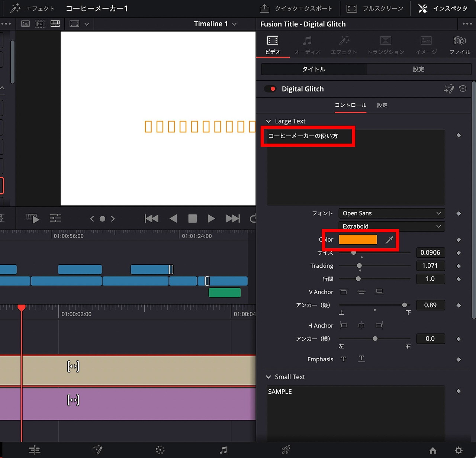476x458 pixels.
Task: Collapse the Large Text section
Action: [x=268, y=121]
